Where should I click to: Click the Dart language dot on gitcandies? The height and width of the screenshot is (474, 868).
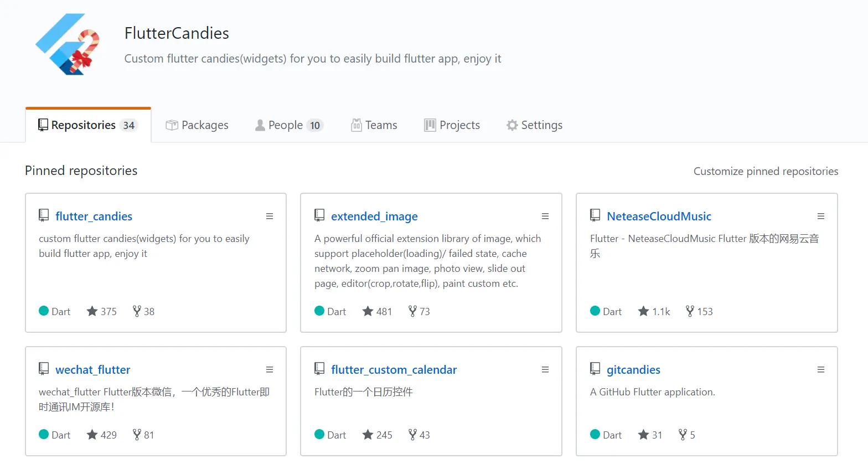(x=595, y=434)
